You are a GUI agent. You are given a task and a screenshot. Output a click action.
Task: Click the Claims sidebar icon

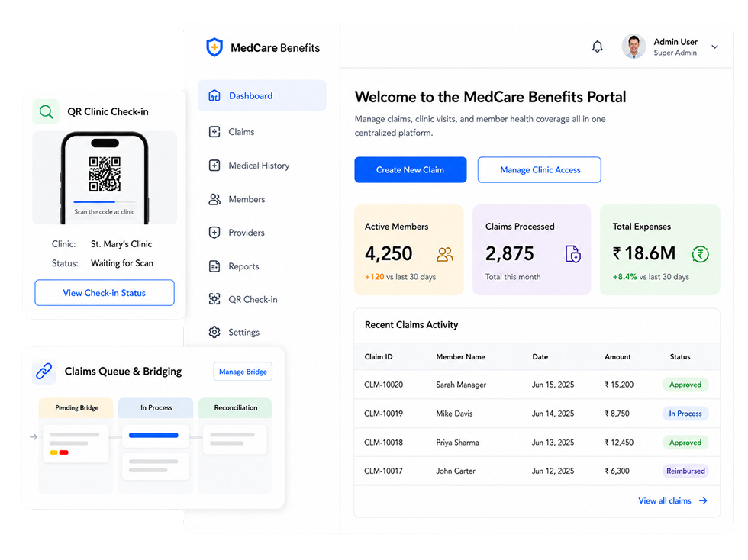click(214, 132)
